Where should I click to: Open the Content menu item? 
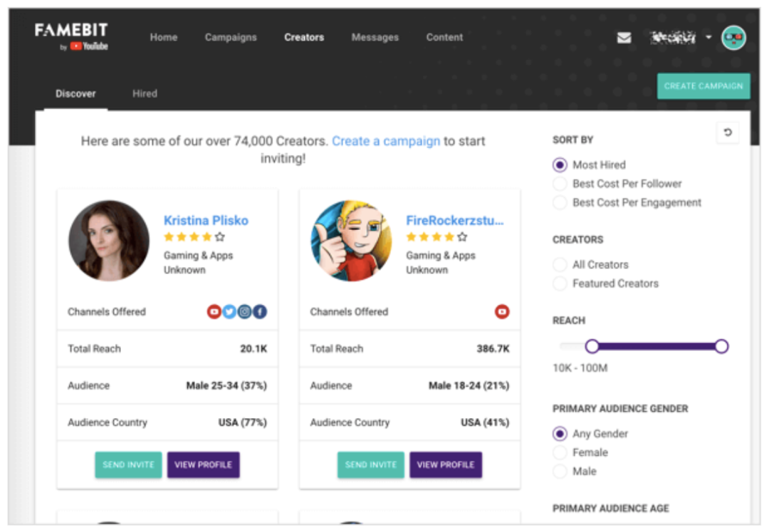point(444,37)
